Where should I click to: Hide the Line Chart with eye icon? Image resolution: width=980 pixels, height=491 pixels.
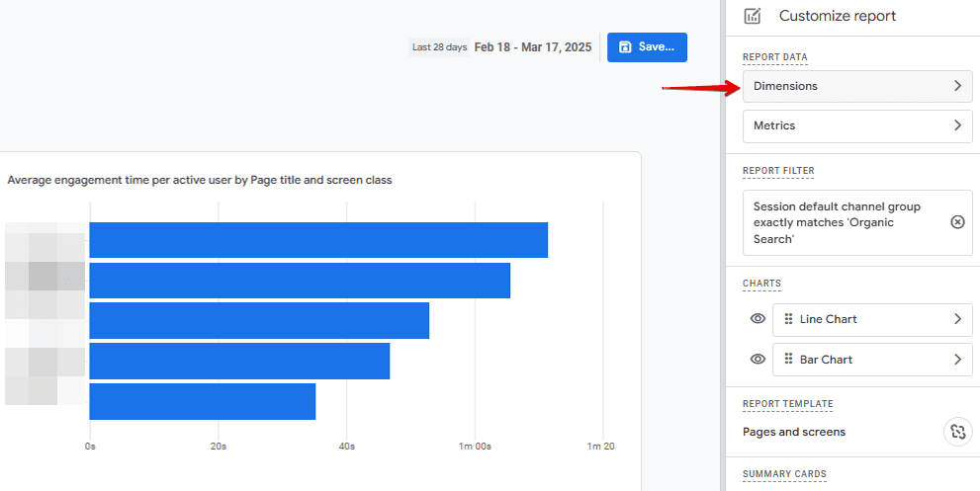point(757,319)
